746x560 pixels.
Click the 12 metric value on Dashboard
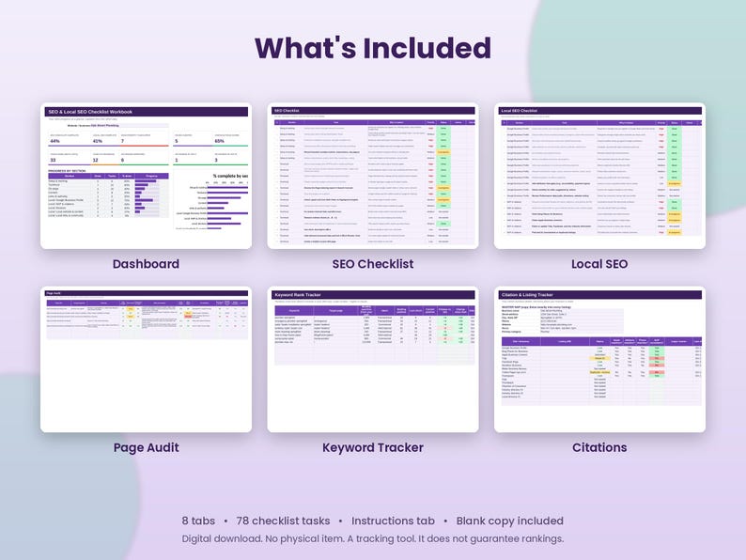(x=95, y=161)
